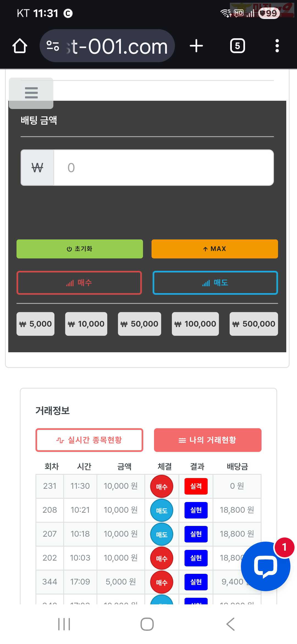The image size is (297, 644).
Task: Add ₩50,000 quick amount
Action: 139,324
